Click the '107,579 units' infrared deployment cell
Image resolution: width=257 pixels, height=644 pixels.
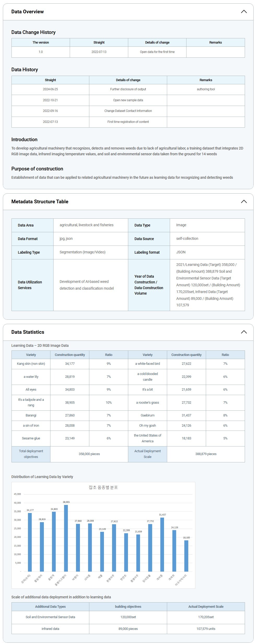[x=206, y=629]
